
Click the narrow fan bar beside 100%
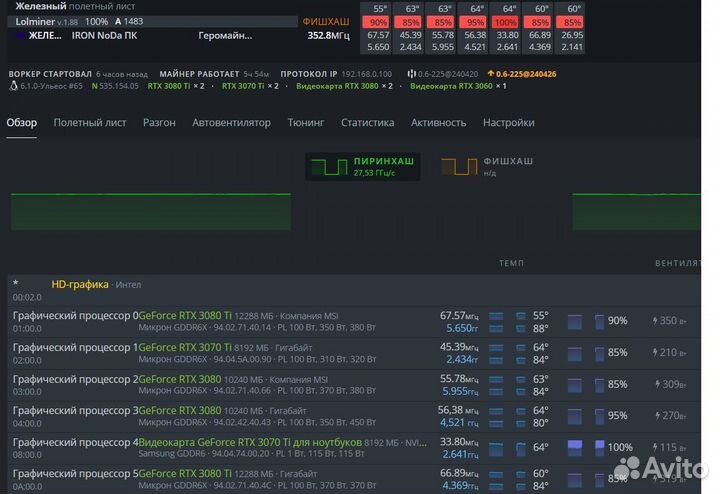(599, 448)
